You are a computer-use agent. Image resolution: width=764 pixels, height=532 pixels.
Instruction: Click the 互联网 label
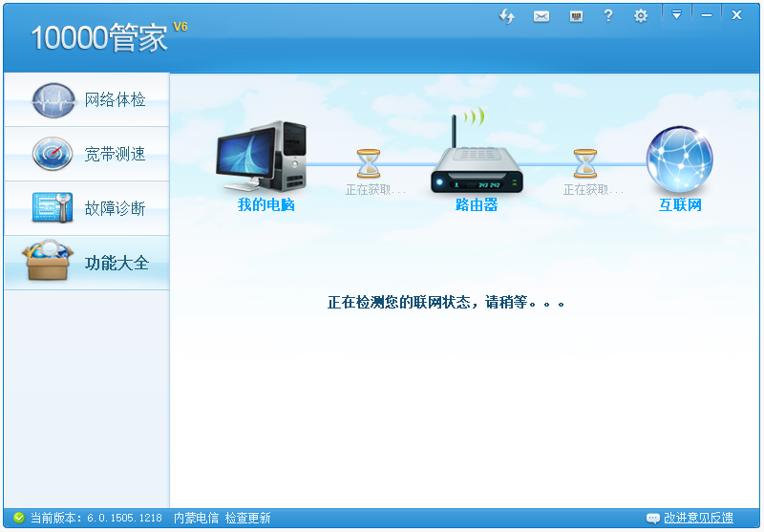(x=680, y=205)
